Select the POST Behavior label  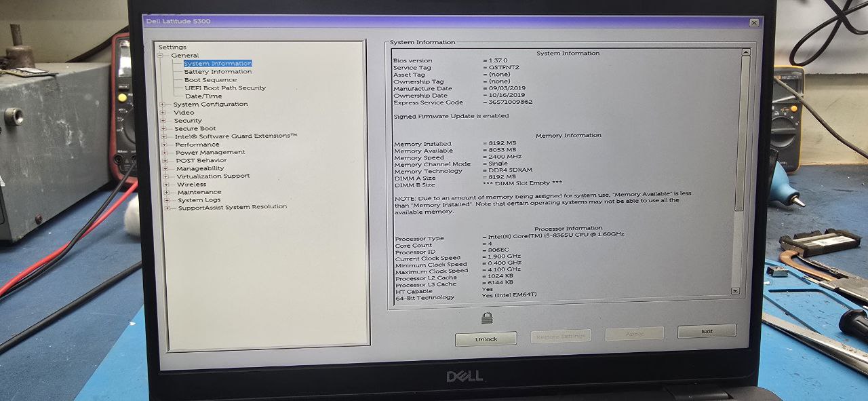point(201,160)
